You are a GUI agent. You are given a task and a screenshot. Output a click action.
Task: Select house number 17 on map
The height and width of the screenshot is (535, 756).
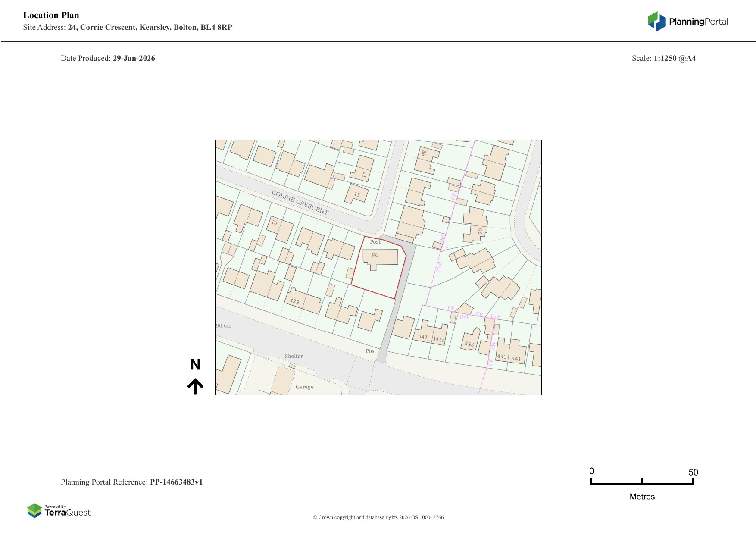click(365, 175)
